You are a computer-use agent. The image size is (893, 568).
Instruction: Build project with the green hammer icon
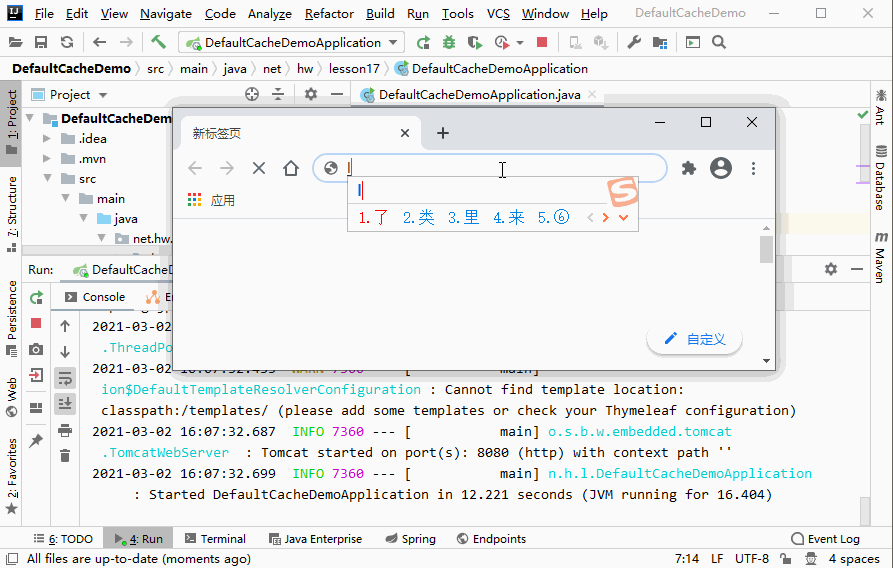(158, 42)
